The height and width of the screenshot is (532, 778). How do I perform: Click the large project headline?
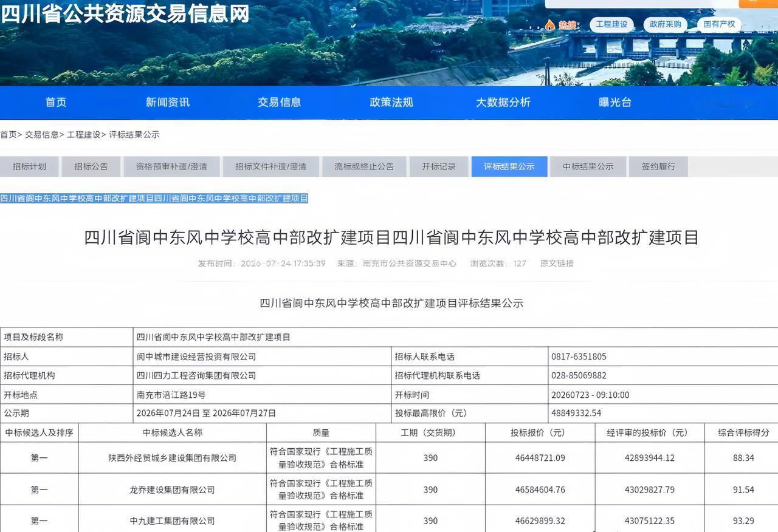tap(391, 237)
